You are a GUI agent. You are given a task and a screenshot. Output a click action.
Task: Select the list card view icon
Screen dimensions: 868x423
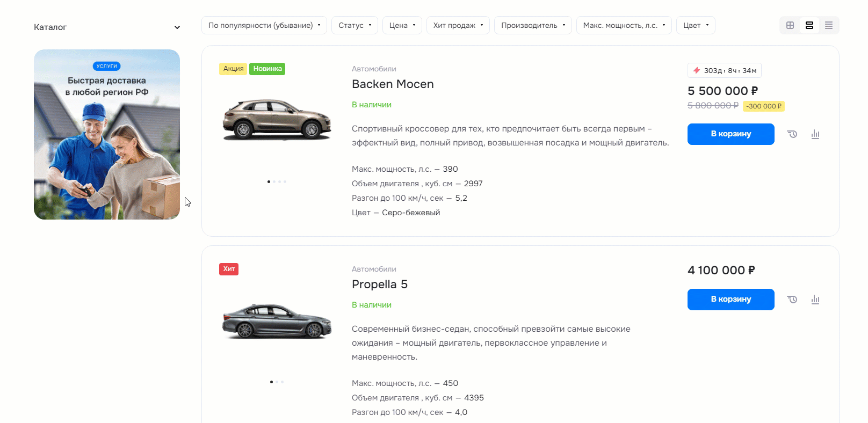click(809, 25)
